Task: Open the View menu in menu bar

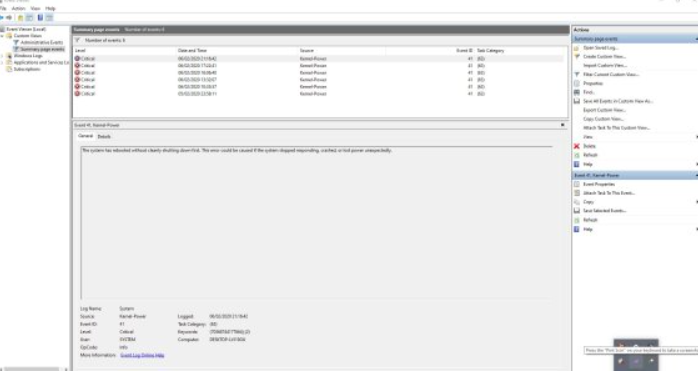Action: point(35,8)
